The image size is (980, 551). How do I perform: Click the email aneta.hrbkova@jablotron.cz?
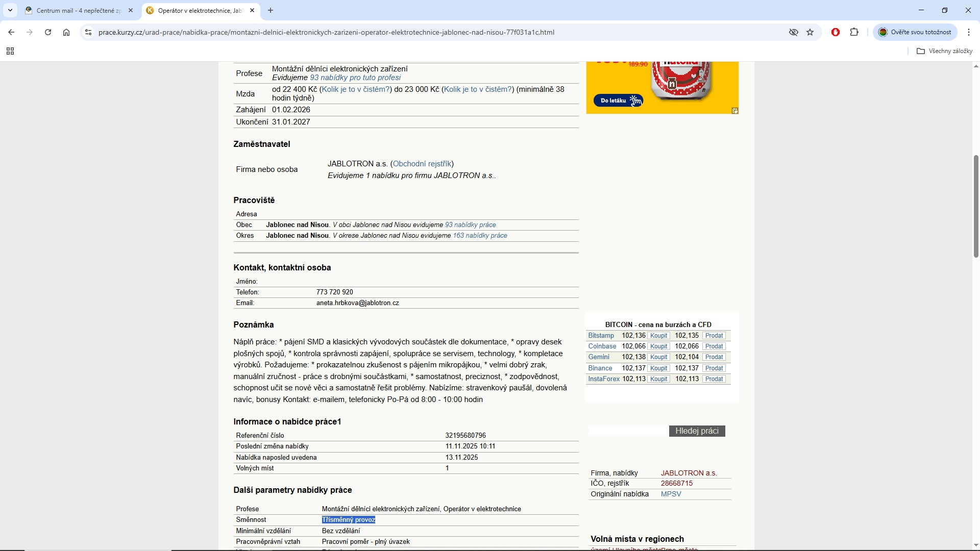tap(358, 303)
